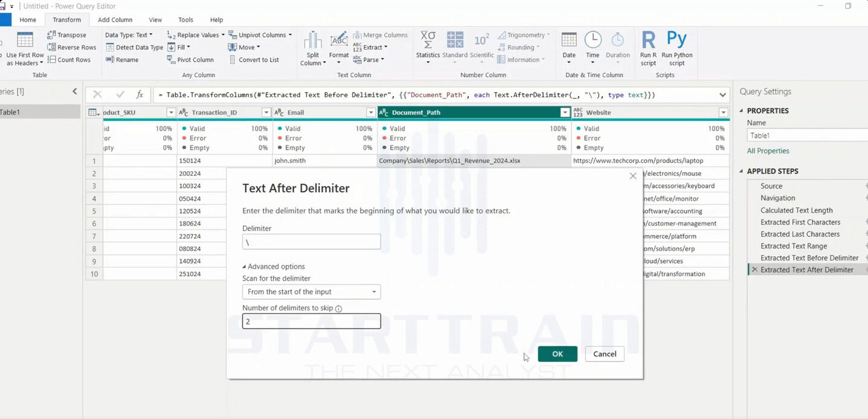Click Pivot Column in the ribbon

click(x=190, y=60)
